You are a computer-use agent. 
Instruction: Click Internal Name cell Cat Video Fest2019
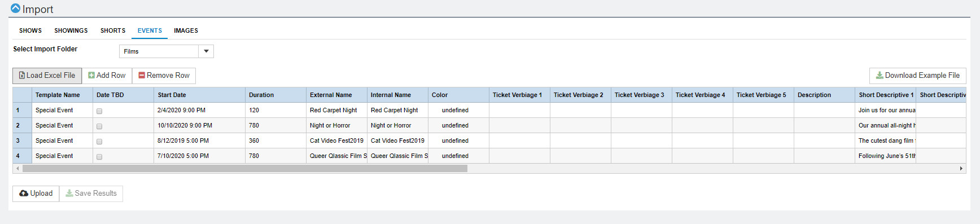[x=397, y=140]
